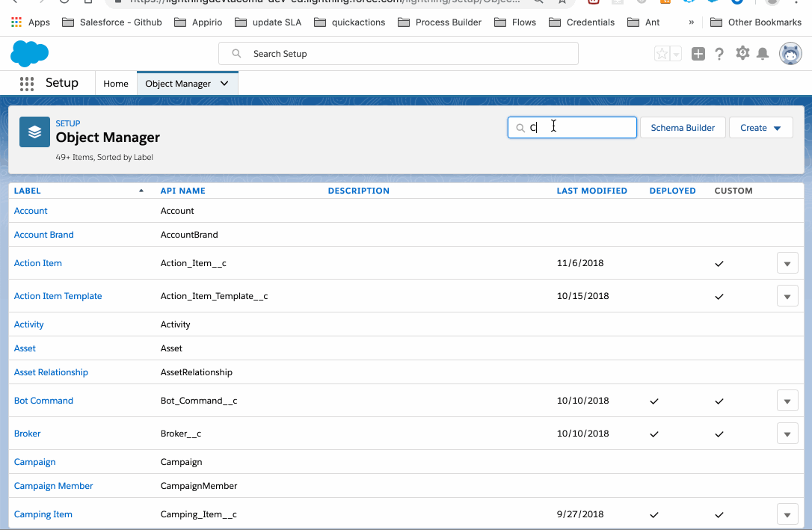The width and height of the screenshot is (812, 530).
Task: Open the Camping Item row actions dropdown
Action: coord(787,514)
